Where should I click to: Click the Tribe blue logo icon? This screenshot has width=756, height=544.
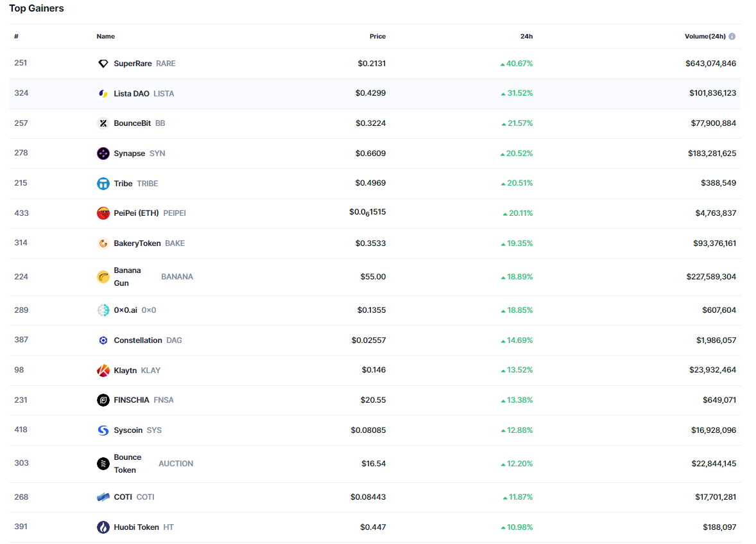[x=103, y=184]
